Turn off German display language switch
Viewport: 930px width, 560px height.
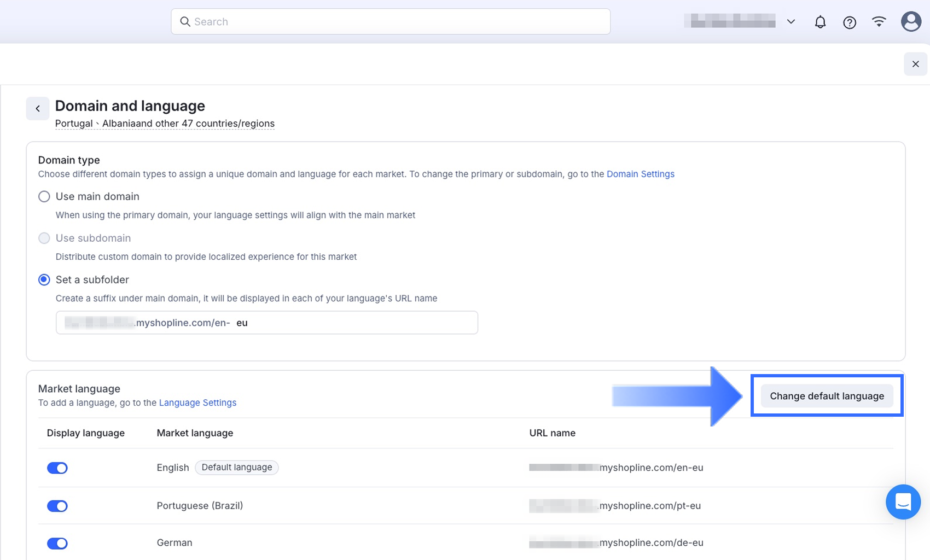point(57,543)
